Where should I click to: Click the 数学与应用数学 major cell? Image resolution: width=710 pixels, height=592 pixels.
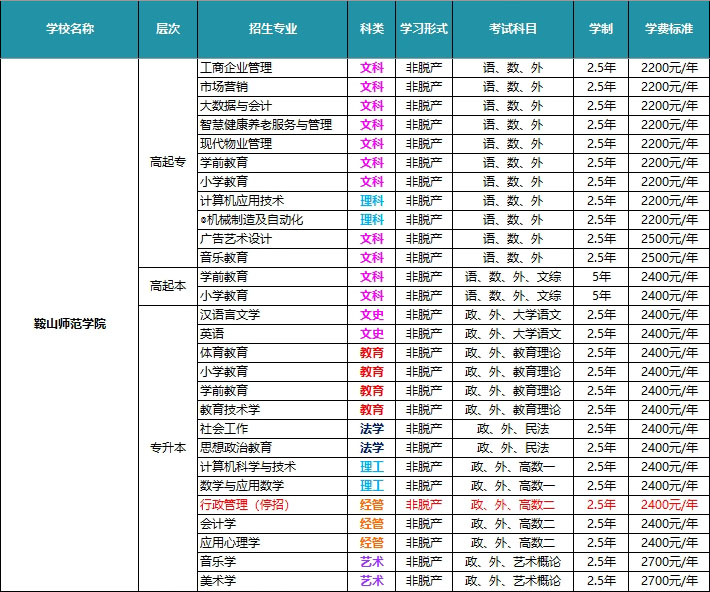pos(273,486)
